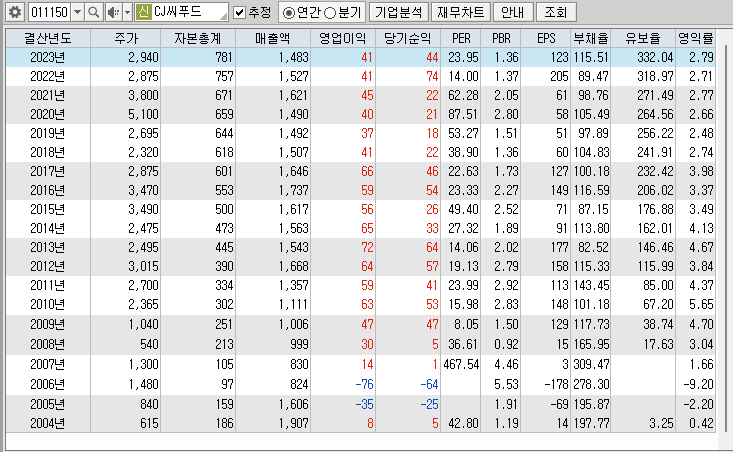
Task: Select the 2007년 row
Action: 360,364
